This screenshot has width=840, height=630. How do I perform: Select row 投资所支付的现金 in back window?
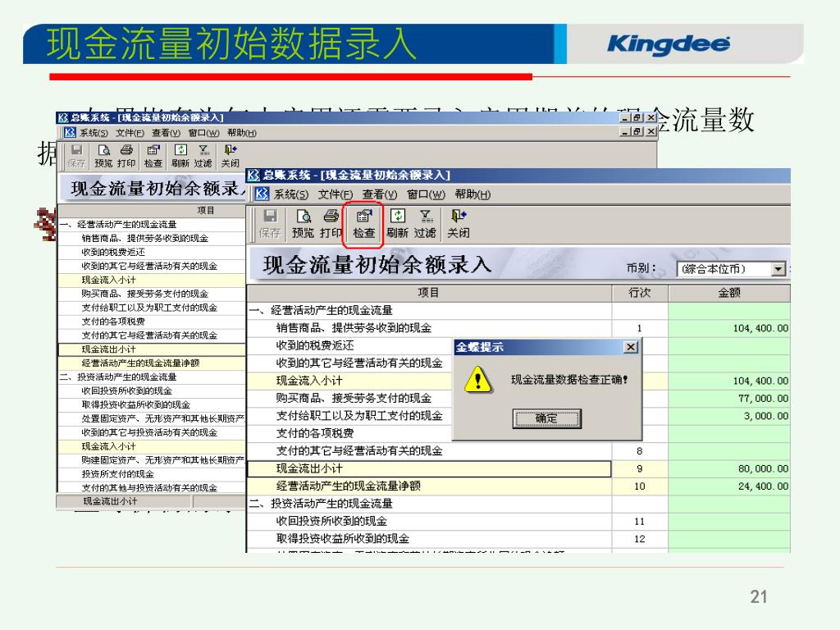coord(152,474)
